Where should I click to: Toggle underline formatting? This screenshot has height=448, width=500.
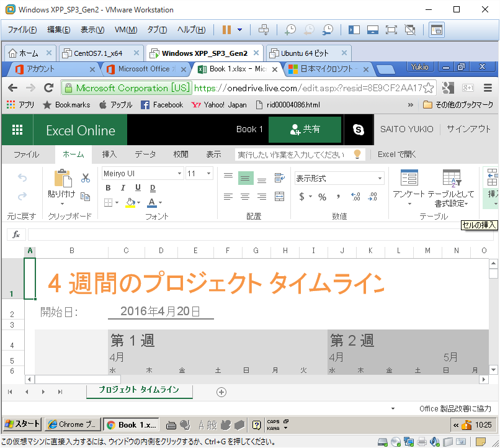click(137, 188)
